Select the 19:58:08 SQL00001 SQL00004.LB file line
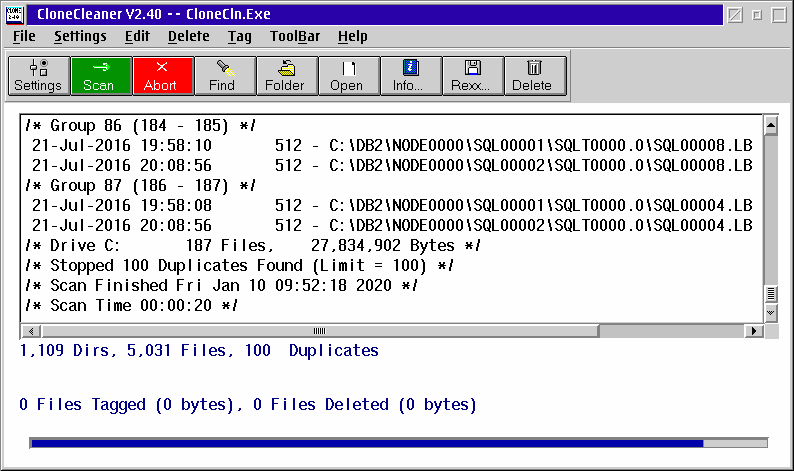This screenshot has width=794, height=471. tap(392, 205)
